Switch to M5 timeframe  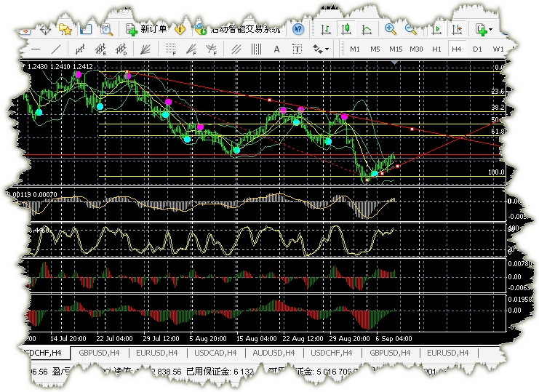point(375,49)
